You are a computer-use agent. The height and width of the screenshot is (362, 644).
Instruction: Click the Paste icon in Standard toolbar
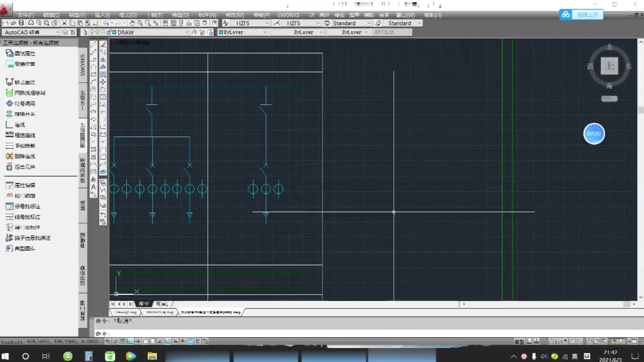(x=80, y=23)
